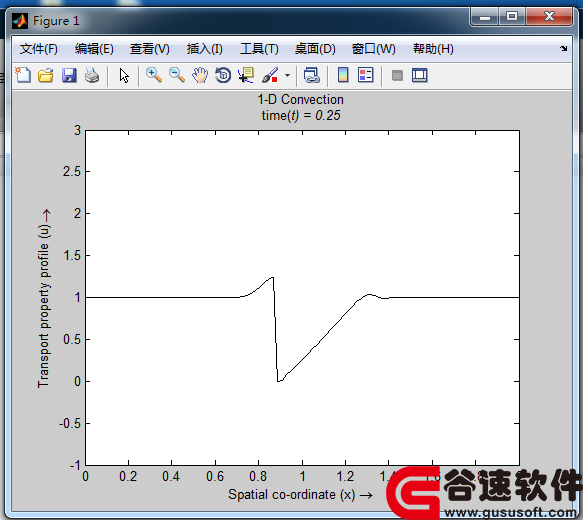The image size is (583, 520).
Task: Insert a legend from the toolbar
Action: (365, 75)
